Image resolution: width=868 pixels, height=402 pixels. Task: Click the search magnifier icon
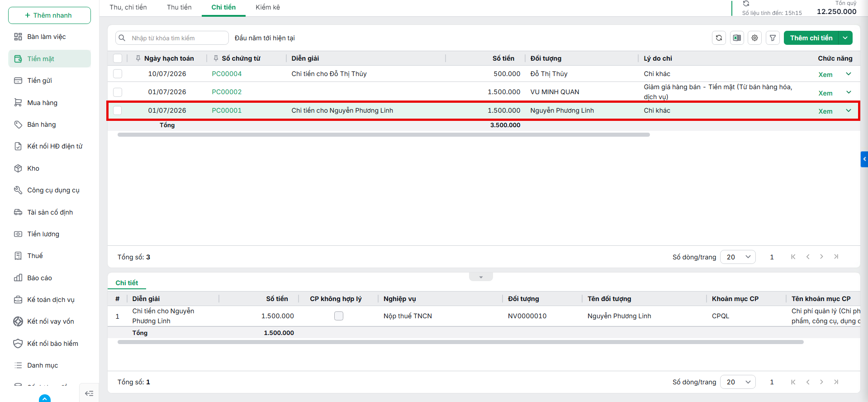tap(122, 38)
